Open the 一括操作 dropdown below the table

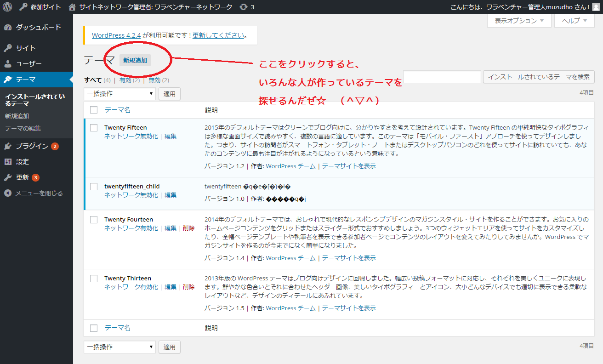click(120, 347)
